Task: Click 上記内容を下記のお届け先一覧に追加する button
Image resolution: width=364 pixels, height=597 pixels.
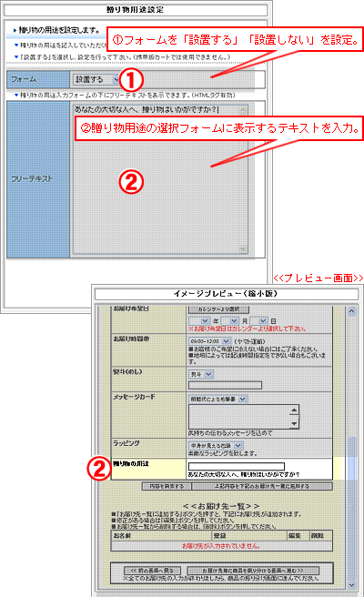Action: pyautogui.click(x=262, y=486)
